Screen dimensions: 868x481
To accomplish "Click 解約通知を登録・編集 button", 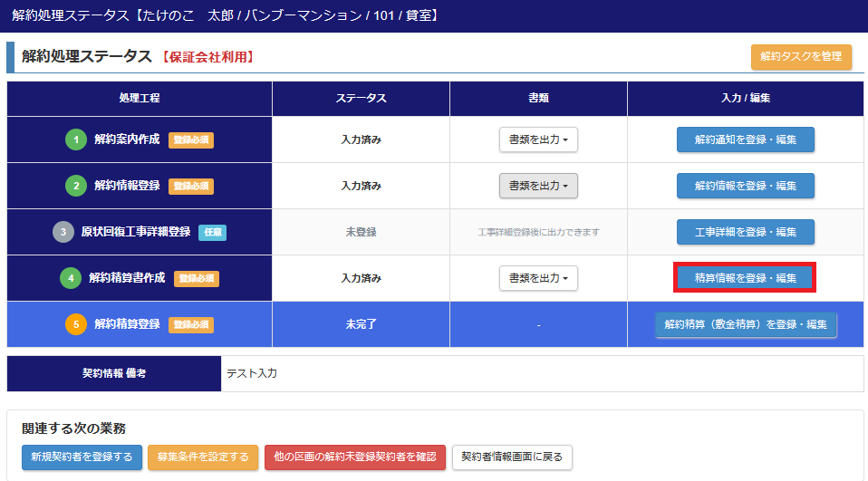I will (x=745, y=139).
